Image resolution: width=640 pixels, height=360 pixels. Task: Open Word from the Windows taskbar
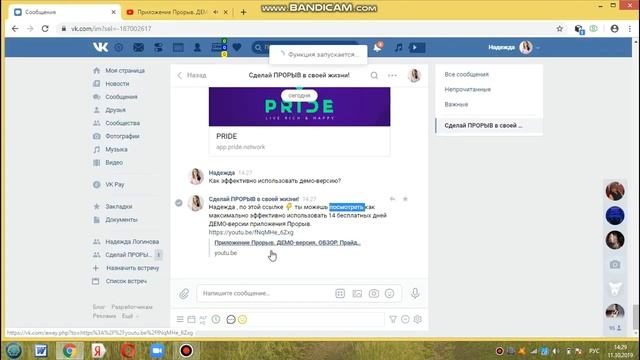(x=41, y=351)
